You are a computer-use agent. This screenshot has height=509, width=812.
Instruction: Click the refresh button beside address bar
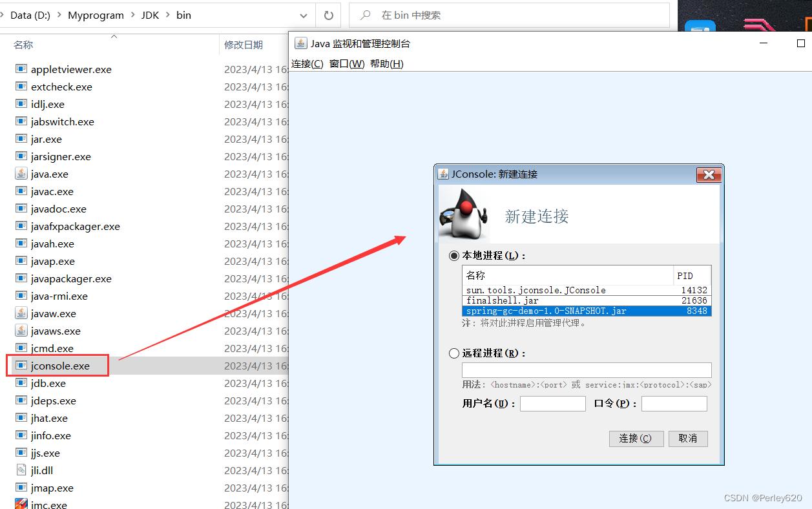(x=328, y=15)
